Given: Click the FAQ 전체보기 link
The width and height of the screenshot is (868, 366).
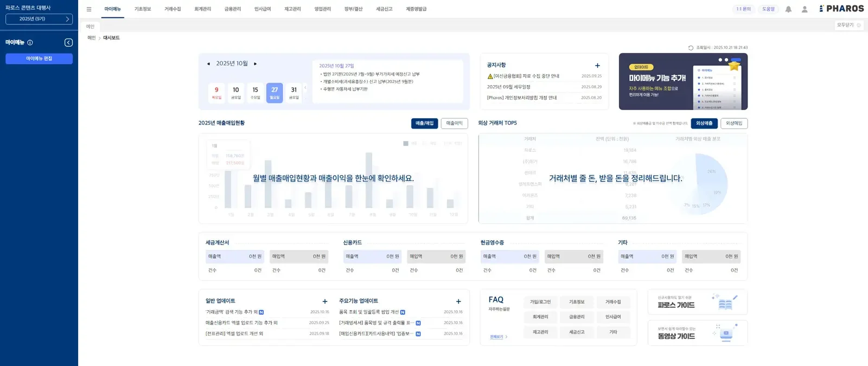Looking at the screenshot, I should click(x=499, y=337).
